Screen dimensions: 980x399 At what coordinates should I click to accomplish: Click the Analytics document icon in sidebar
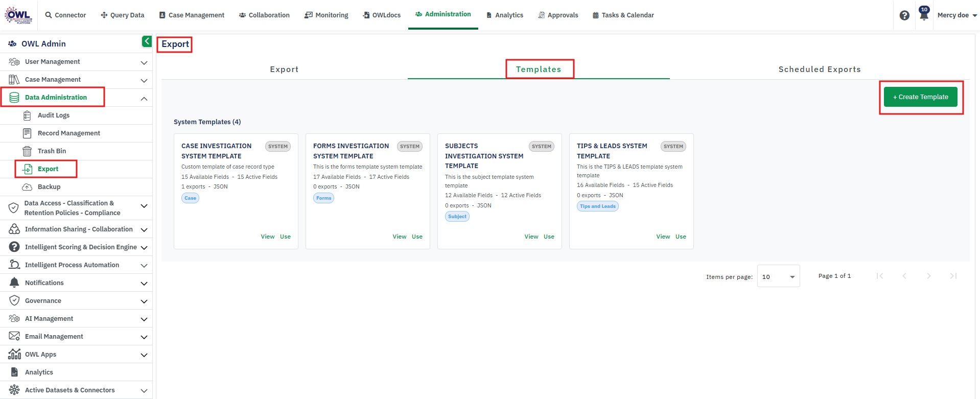point(14,372)
